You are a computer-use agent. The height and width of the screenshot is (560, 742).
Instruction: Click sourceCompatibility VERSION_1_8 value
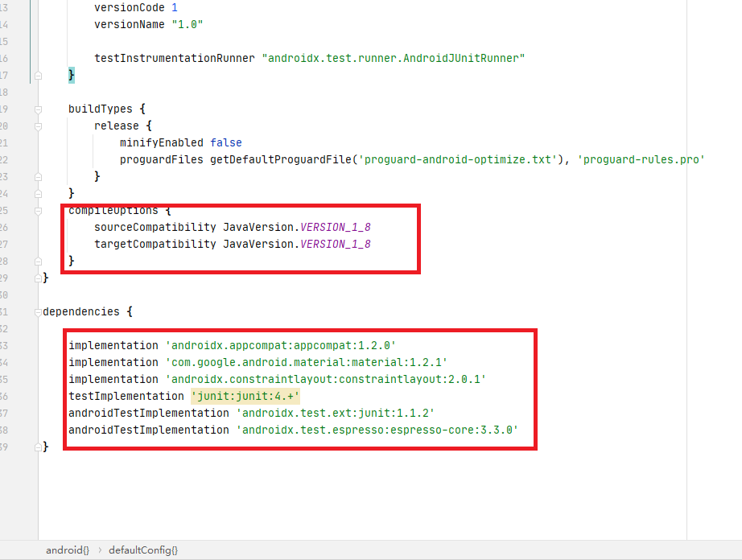coord(336,228)
